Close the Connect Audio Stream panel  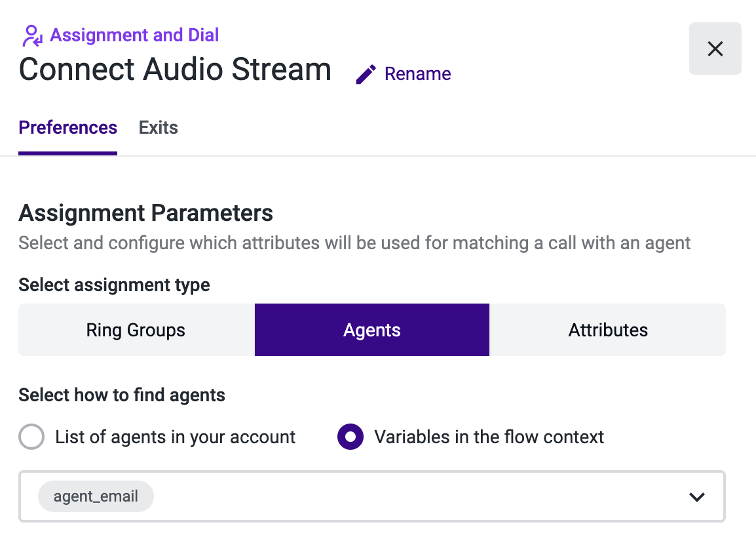[x=715, y=49]
